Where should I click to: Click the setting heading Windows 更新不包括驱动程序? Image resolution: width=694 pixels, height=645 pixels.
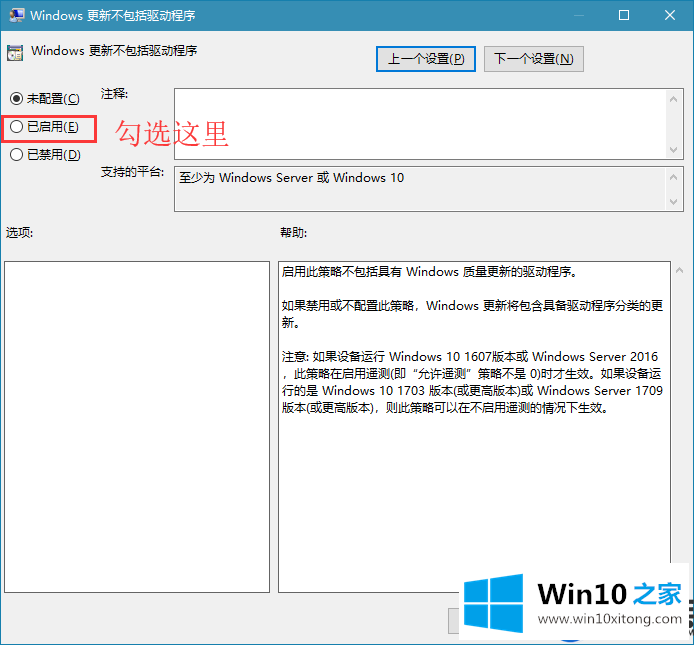point(114,51)
